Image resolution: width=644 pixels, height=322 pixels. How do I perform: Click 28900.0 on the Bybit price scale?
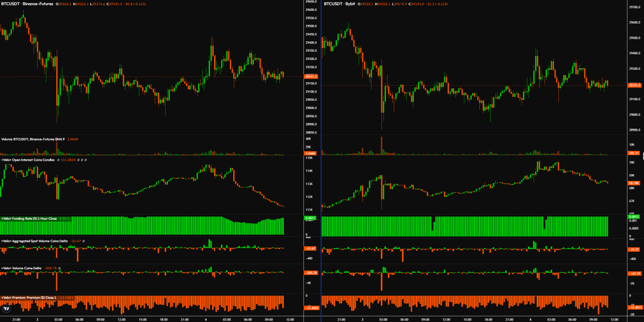[635, 130]
